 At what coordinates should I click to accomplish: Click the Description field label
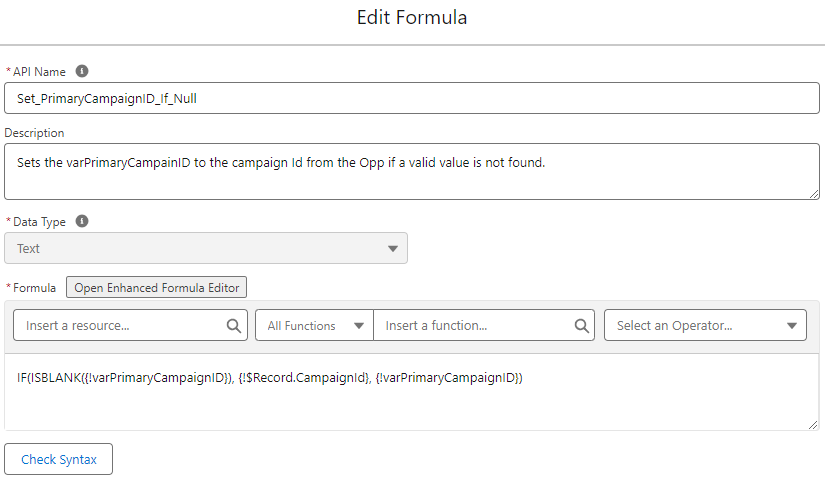34,133
